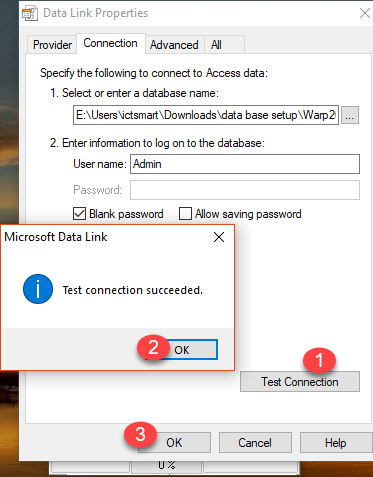Click red step marker number 1

[x=319, y=360]
